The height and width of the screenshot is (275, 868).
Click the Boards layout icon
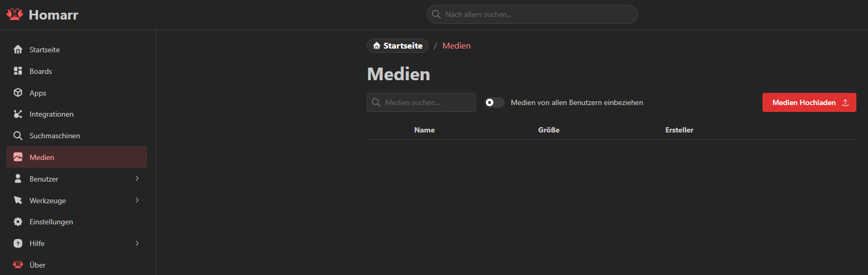(x=18, y=71)
